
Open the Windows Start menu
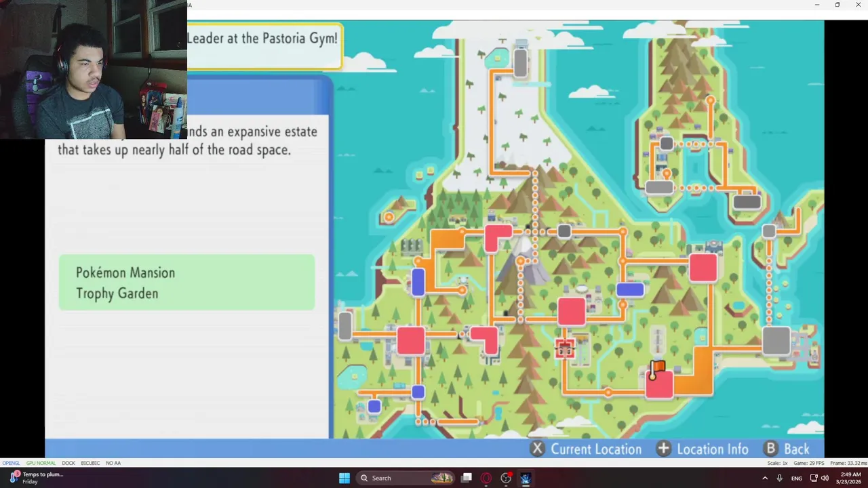coord(344,478)
